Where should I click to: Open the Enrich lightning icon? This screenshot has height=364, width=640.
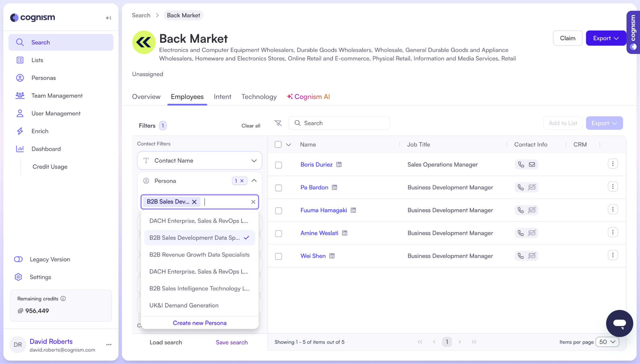(20, 131)
